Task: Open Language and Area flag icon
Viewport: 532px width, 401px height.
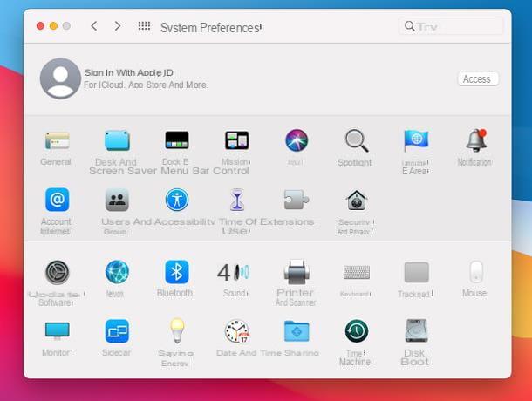Action: pyautogui.click(x=416, y=140)
